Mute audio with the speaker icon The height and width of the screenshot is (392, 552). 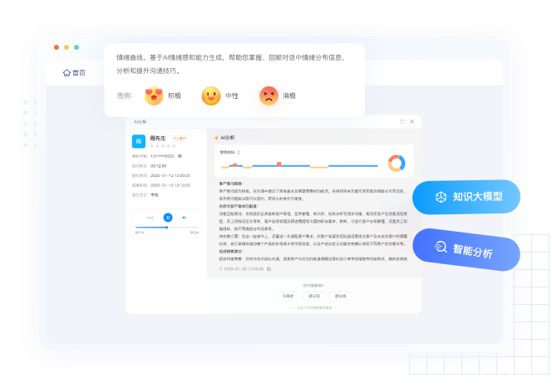click(185, 218)
